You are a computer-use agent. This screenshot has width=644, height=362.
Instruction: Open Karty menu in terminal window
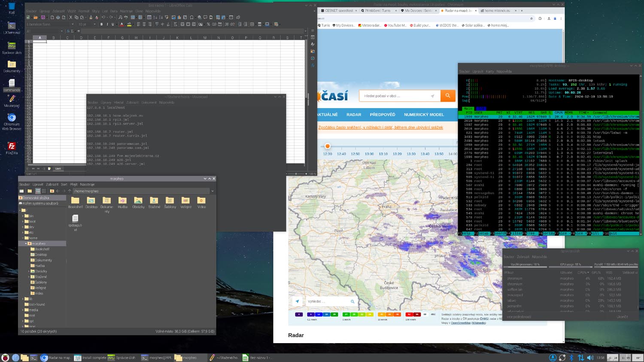490,72
